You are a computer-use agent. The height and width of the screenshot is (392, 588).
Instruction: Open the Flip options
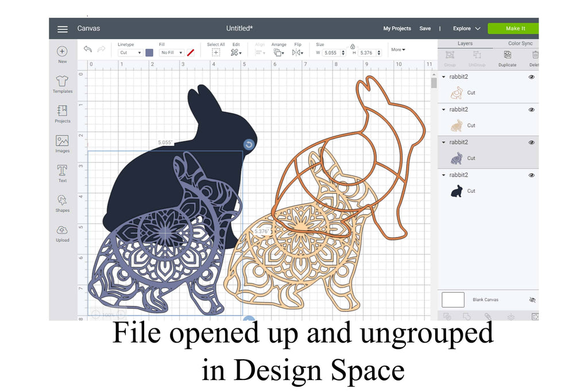tap(297, 52)
